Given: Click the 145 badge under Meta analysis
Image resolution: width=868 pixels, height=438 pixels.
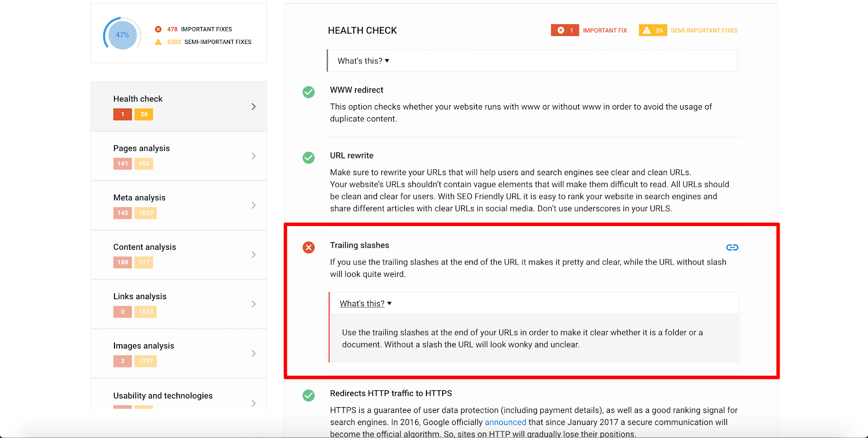Looking at the screenshot, I should (x=123, y=213).
